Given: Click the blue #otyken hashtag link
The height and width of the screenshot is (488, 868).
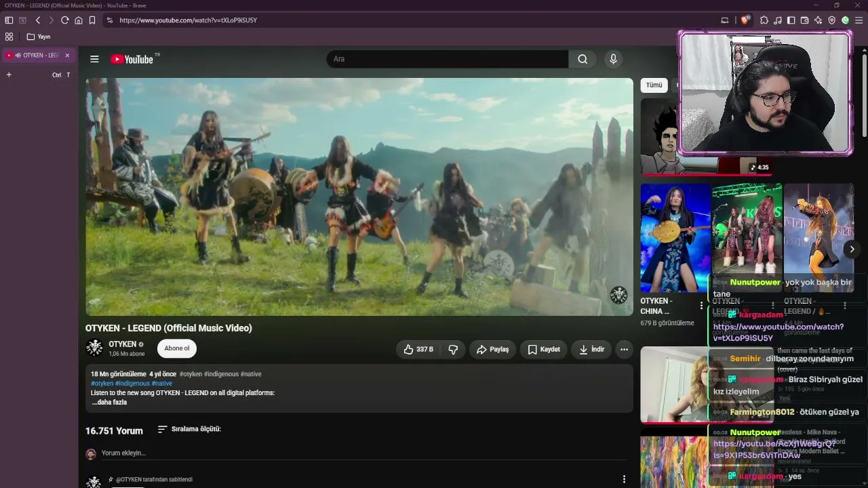Looking at the screenshot, I should coord(102,384).
